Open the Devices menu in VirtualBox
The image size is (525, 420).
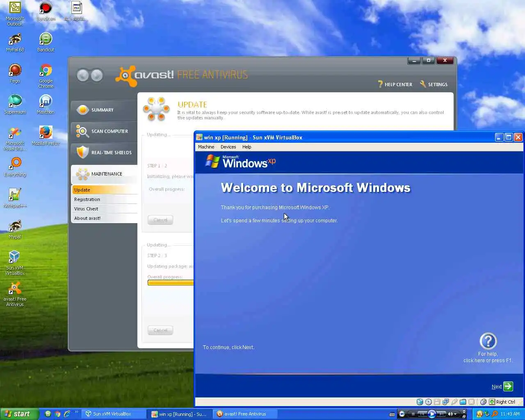click(x=228, y=147)
